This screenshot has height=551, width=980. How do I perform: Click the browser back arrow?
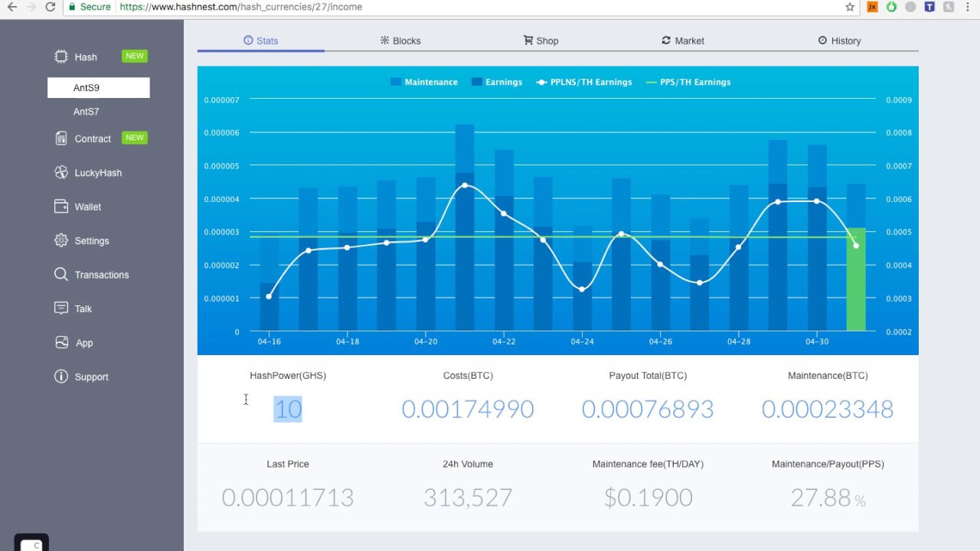click(11, 7)
